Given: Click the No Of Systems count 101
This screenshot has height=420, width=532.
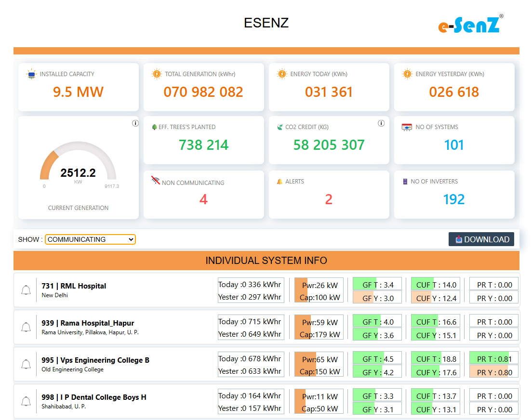Looking at the screenshot, I should click(454, 145).
